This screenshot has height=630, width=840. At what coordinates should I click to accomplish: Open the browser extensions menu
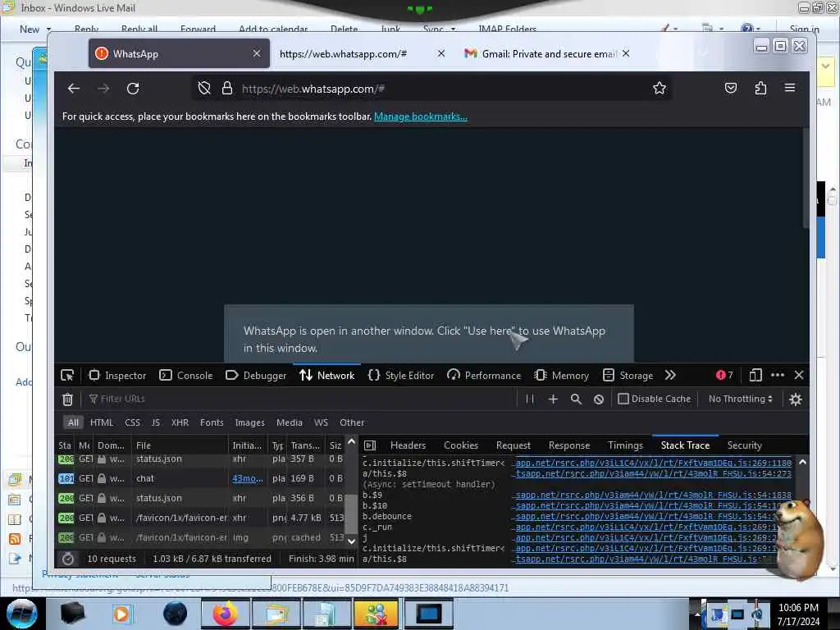coord(760,88)
